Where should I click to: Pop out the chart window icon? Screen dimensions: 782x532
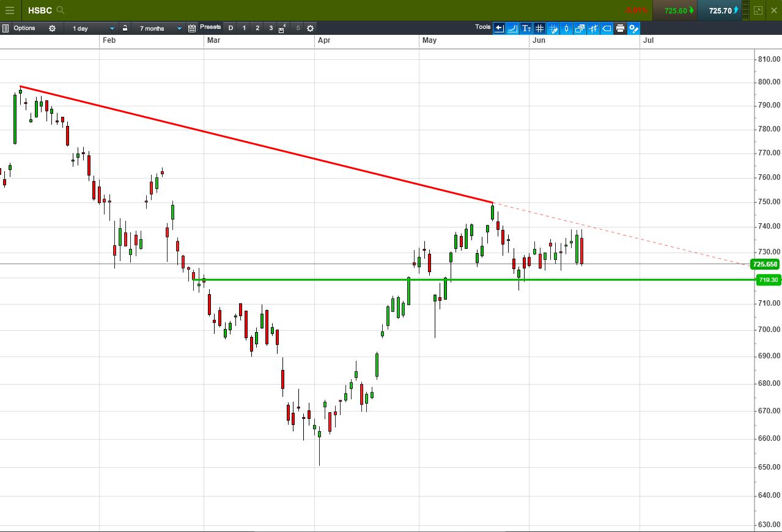click(758, 10)
